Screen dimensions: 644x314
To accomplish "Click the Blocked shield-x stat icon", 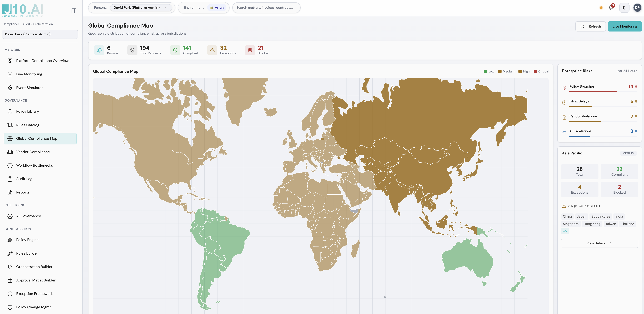I will click(250, 50).
